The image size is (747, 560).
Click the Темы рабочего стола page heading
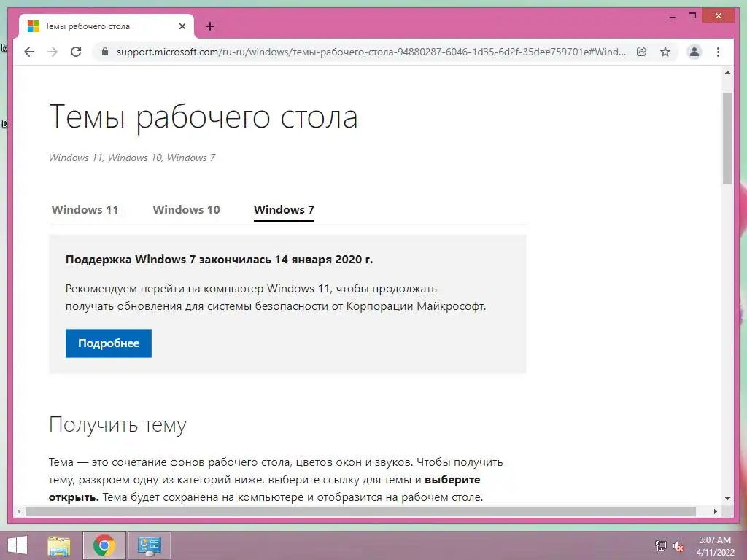click(204, 117)
